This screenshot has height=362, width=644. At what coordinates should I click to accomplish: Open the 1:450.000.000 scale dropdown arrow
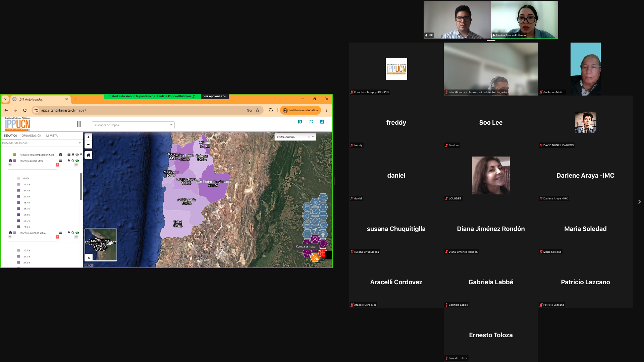pyautogui.click(x=313, y=137)
